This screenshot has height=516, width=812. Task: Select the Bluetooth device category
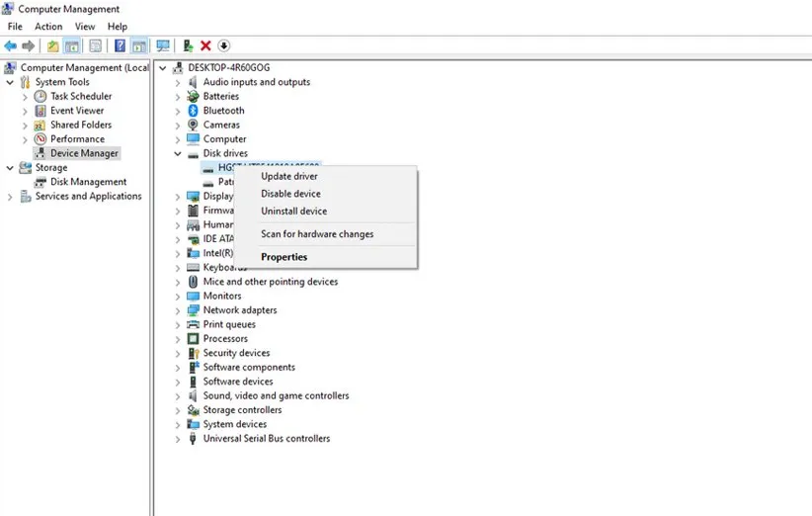tap(223, 111)
